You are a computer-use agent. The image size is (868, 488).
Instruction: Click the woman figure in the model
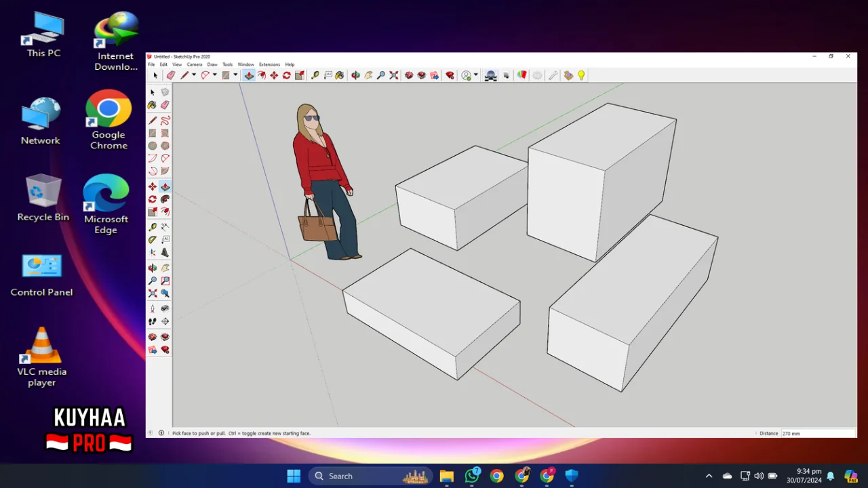[323, 182]
